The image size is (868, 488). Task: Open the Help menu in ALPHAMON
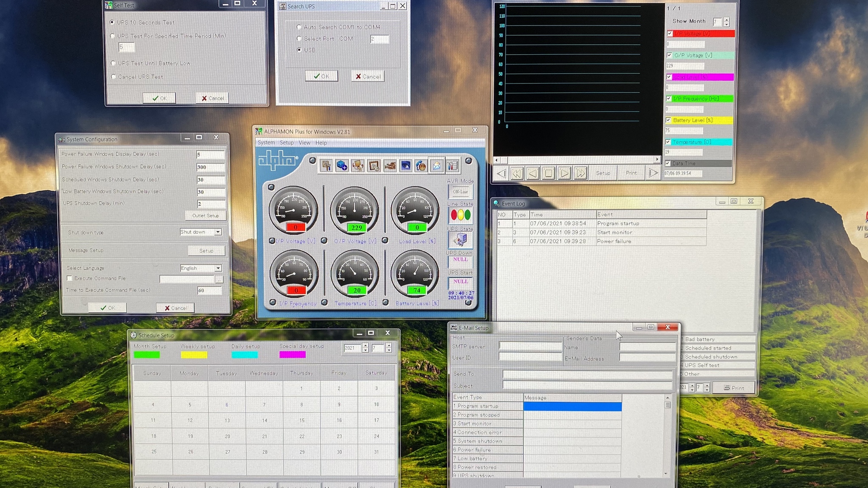(x=321, y=143)
